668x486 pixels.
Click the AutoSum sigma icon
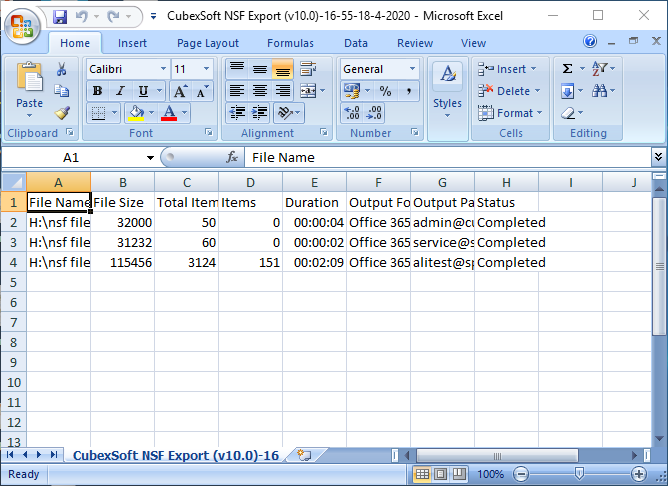(568, 69)
